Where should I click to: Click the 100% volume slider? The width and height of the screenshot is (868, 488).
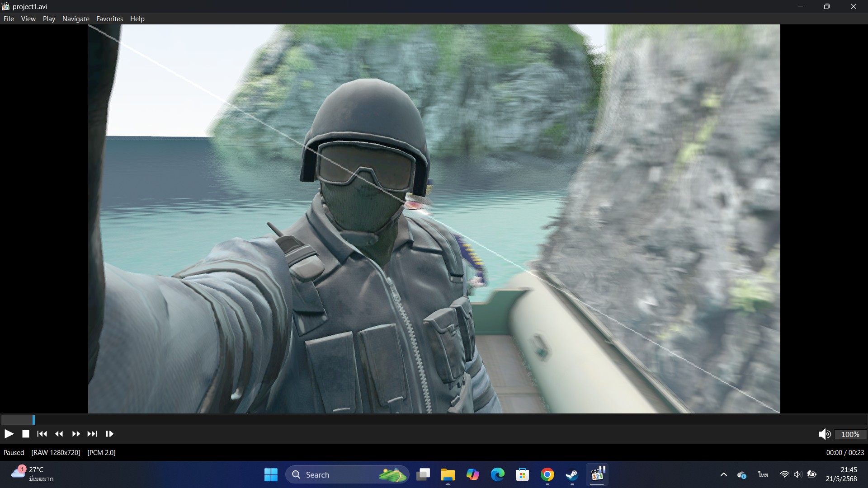[850, 434]
